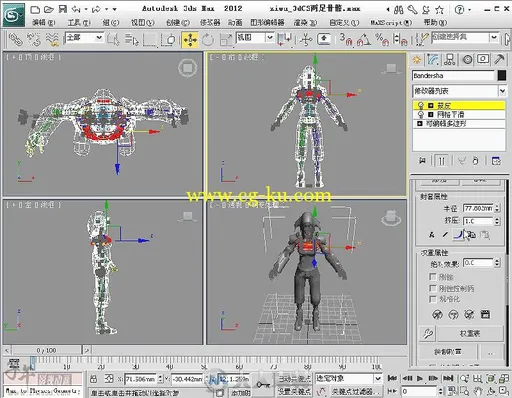512x398 pixels.
Task: Click the Bandersha object name field
Action: [x=453, y=76]
